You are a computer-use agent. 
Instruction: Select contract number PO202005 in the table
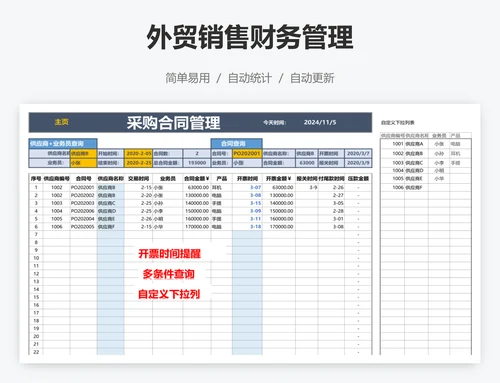[x=83, y=227]
